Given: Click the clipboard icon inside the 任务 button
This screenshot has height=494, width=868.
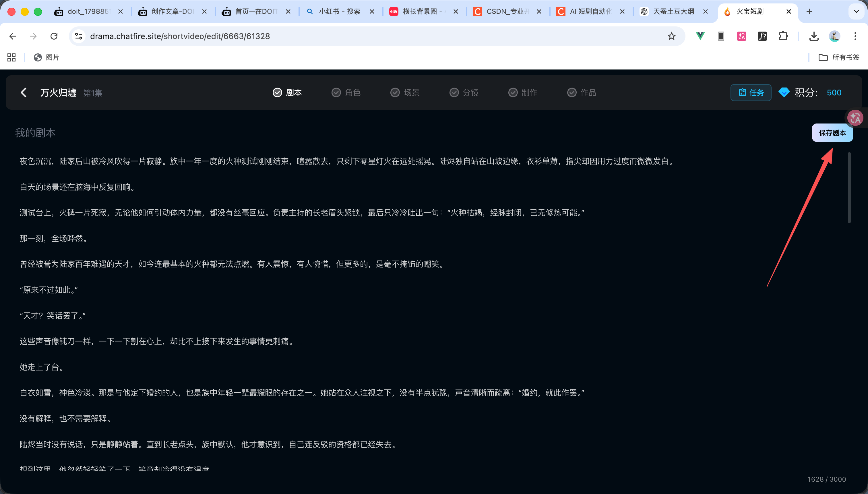Looking at the screenshot, I should (x=742, y=92).
